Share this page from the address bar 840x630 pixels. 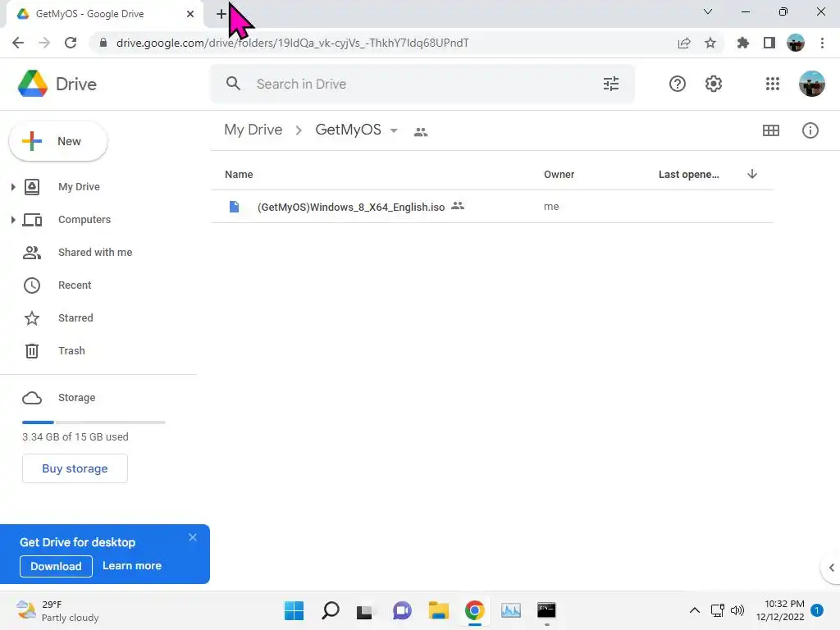tap(684, 43)
